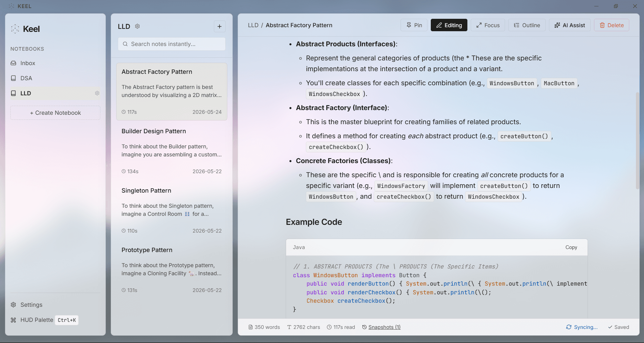Open the Builder Design Pattern note

[x=172, y=151]
